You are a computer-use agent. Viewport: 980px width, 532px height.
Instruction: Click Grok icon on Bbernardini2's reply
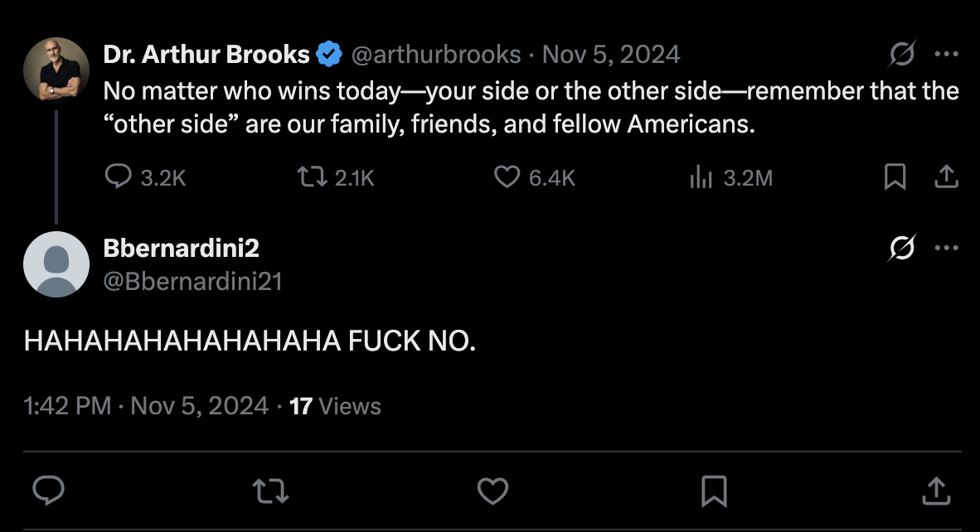pos(902,247)
